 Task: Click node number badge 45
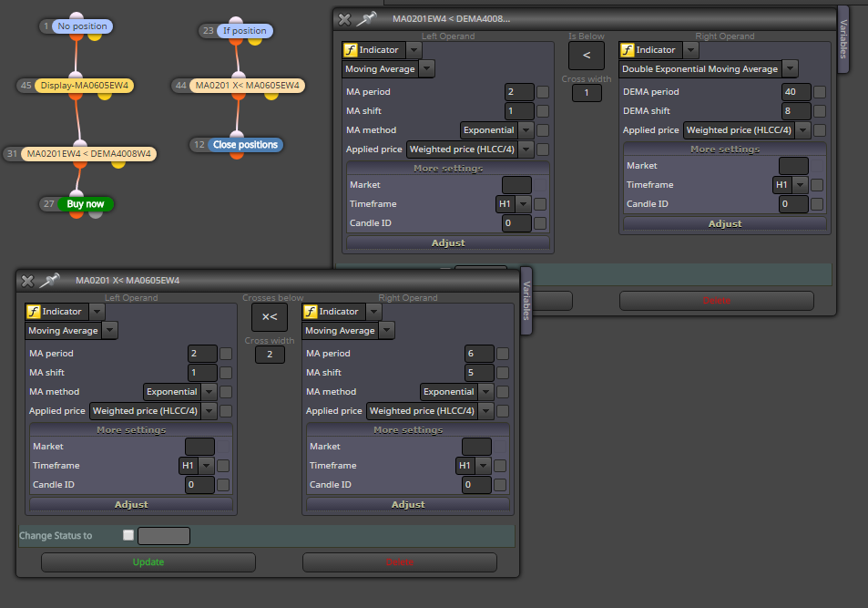tap(26, 86)
